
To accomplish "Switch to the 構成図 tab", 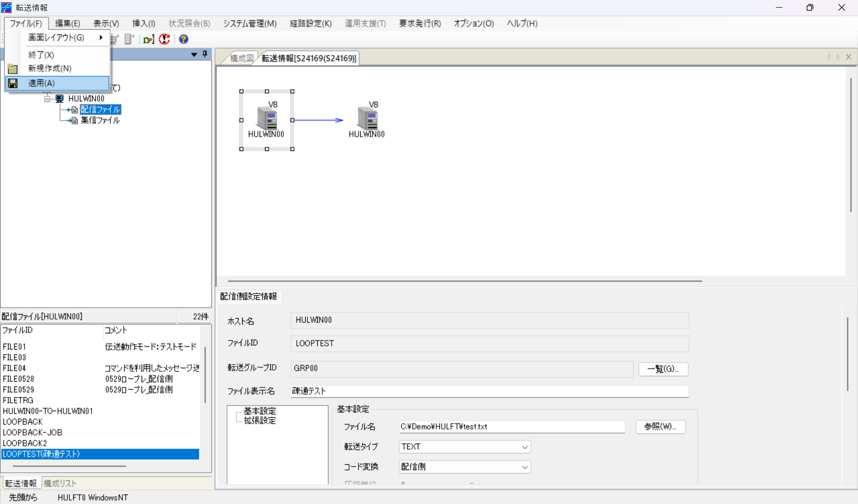I will pyautogui.click(x=241, y=58).
